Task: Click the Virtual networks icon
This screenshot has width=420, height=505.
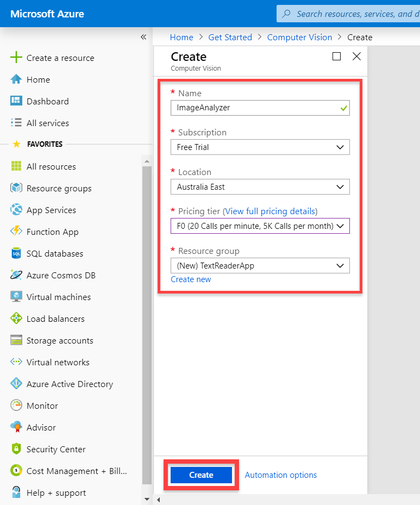Action: 16,361
